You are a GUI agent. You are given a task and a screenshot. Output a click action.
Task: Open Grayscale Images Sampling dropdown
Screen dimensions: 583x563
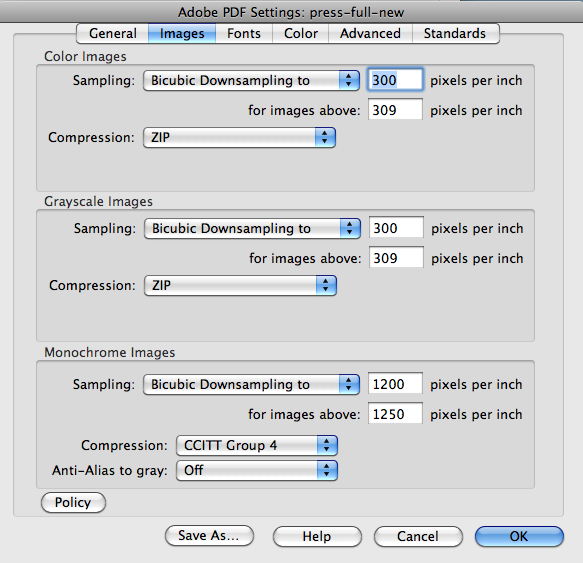point(252,228)
